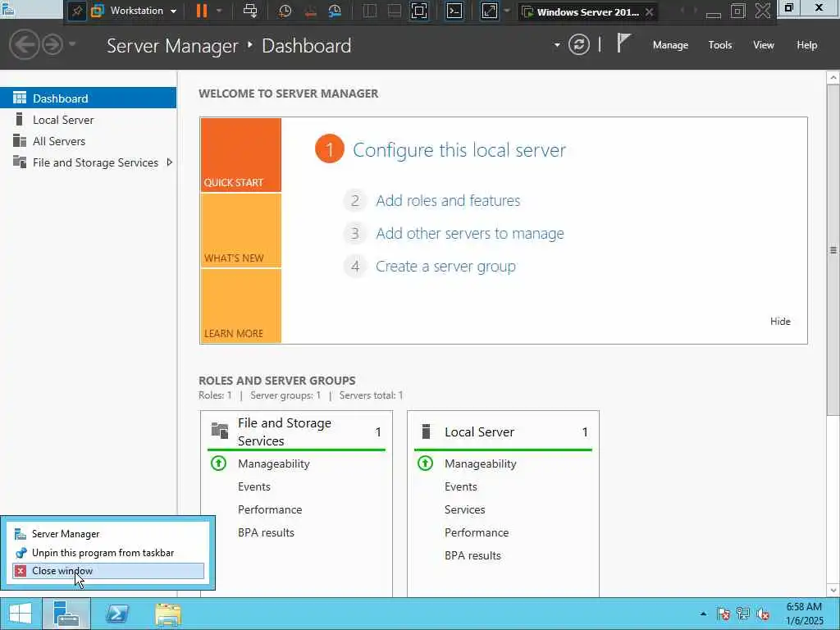Click the Local Server tile server icon

(x=426, y=431)
